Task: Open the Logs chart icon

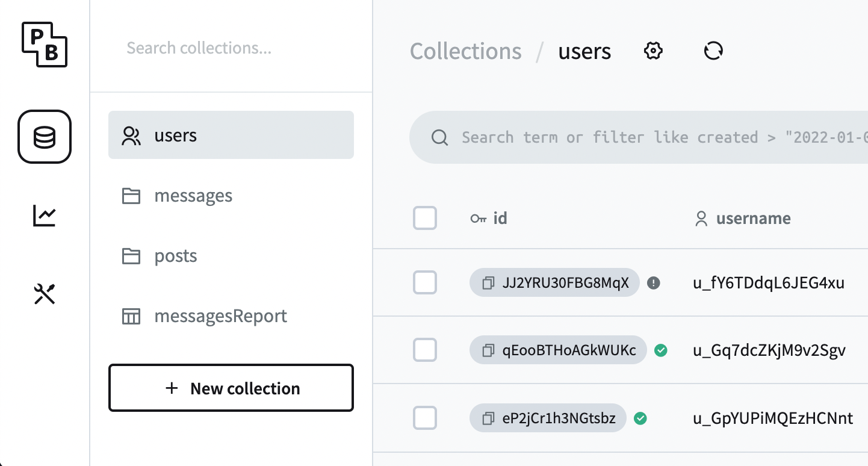Action: pos(45,216)
